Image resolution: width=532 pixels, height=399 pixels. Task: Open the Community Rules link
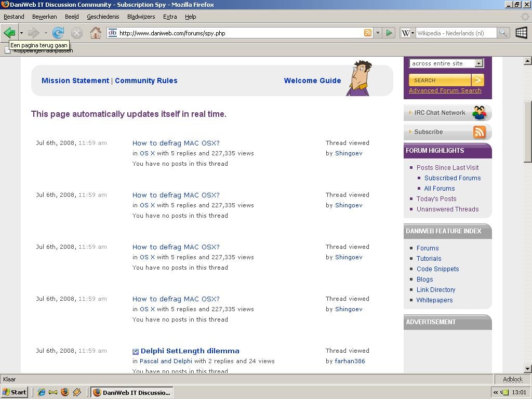coord(146,81)
